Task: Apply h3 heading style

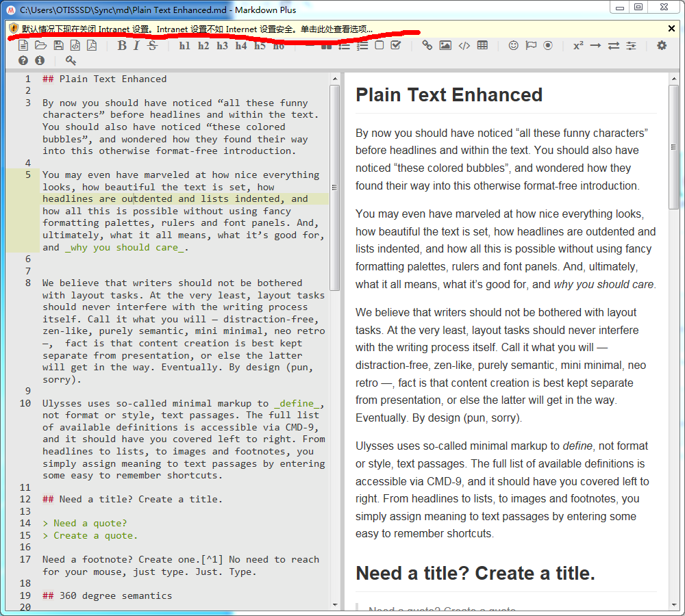Action: [223, 46]
